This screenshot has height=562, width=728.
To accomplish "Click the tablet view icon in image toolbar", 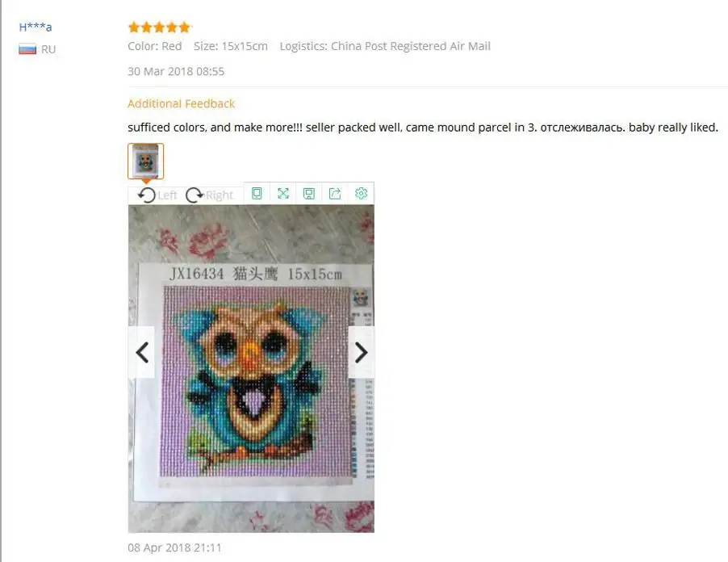I will tap(257, 193).
